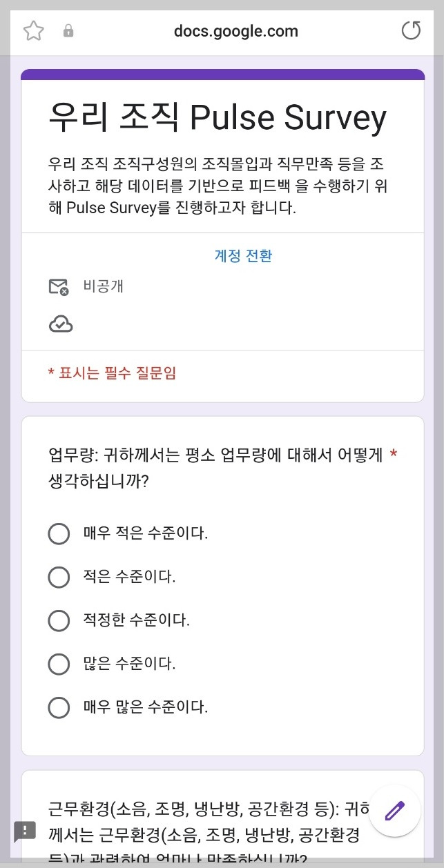Select radio '적은 수준이다.'
Viewport: 444px width, 868px height.
(59, 577)
